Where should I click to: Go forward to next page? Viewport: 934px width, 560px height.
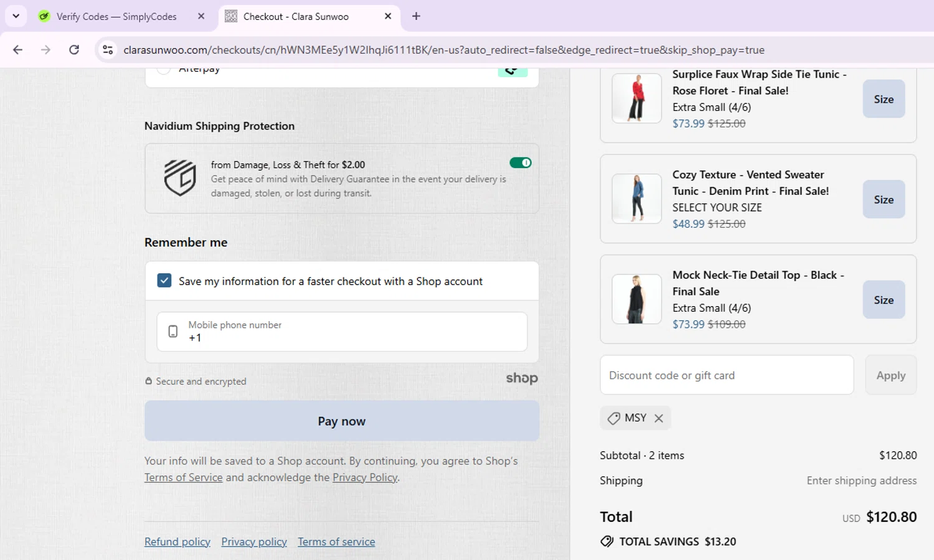pos(45,50)
